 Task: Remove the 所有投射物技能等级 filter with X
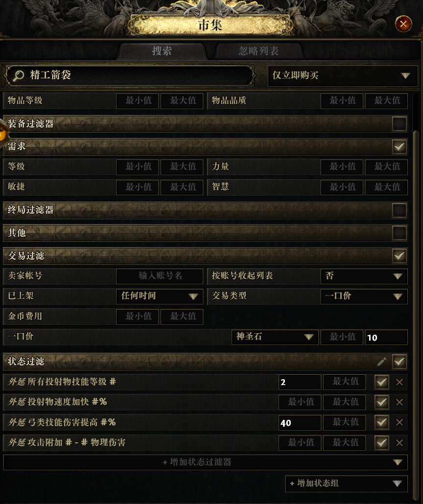(x=399, y=382)
